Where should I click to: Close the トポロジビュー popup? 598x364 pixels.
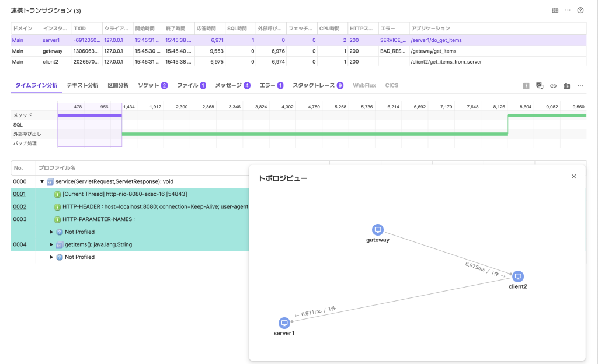(573, 176)
